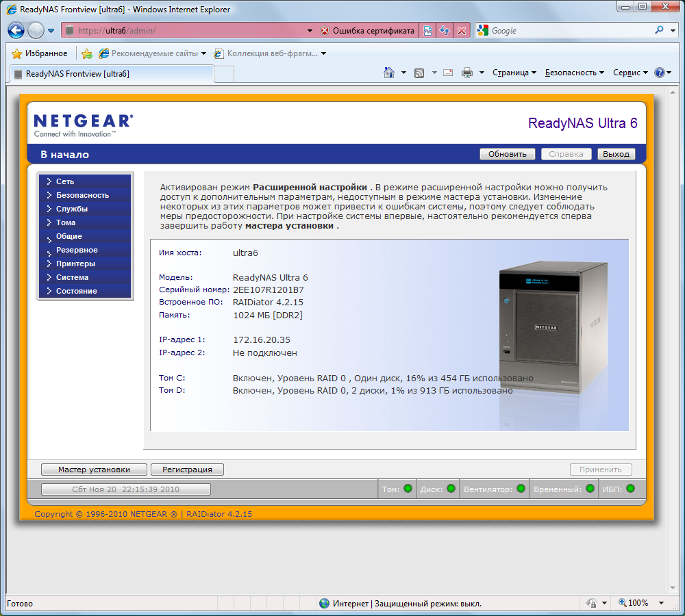Viewport: 685px width, 616px height.
Task: Click the ИБП green status LED
Action: tap(630, 489)
